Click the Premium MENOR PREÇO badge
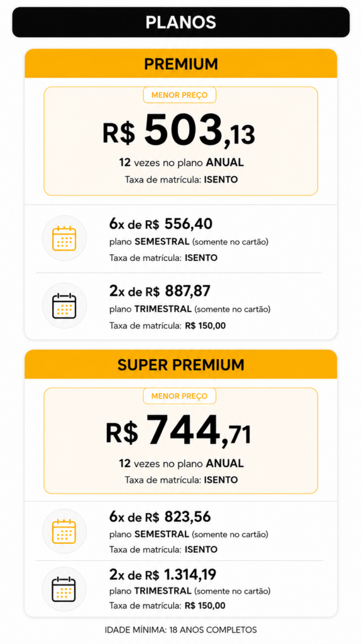Viewport: 362px width, 644px height. tap(179, 96)
